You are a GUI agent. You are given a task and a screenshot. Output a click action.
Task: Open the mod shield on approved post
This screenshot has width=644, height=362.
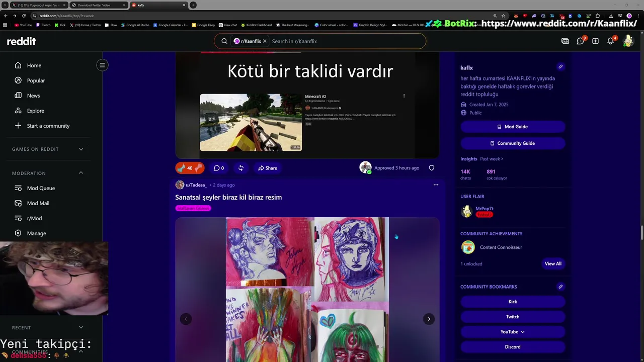[432, 168]
